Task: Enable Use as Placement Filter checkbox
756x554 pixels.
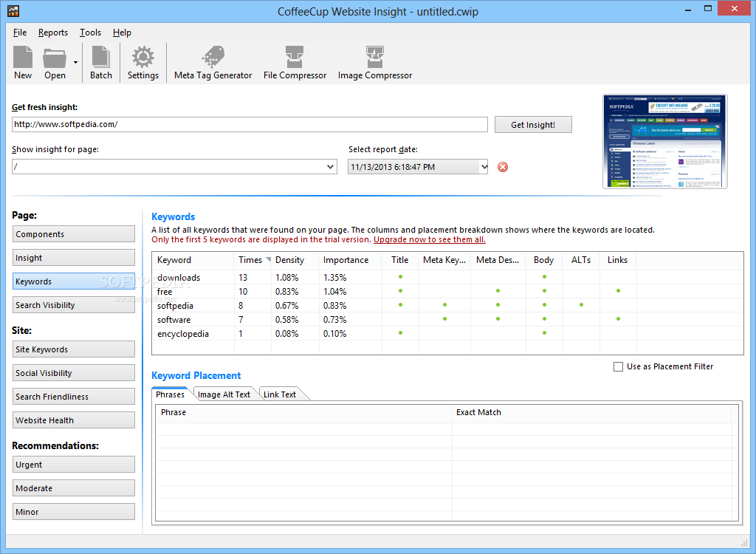Action: [618, 367]
